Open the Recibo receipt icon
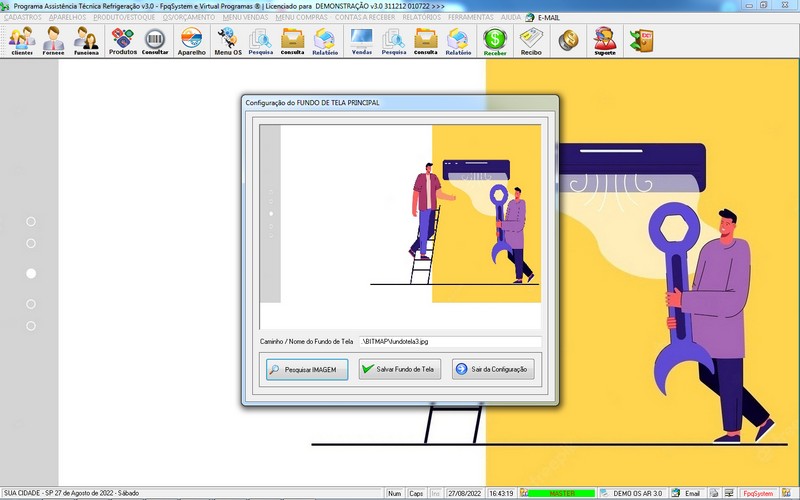The height and width of the screenshot is (500, 800). coord(531,41)
